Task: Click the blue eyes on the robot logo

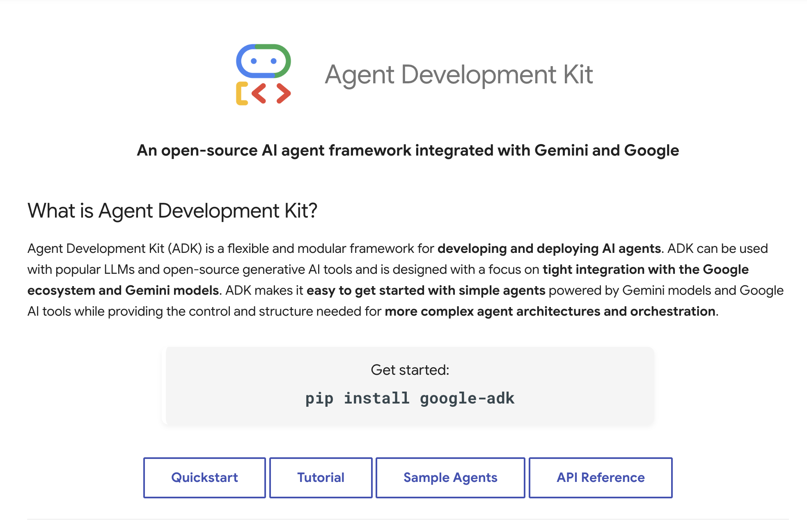Action: click(x=254, y=61)
